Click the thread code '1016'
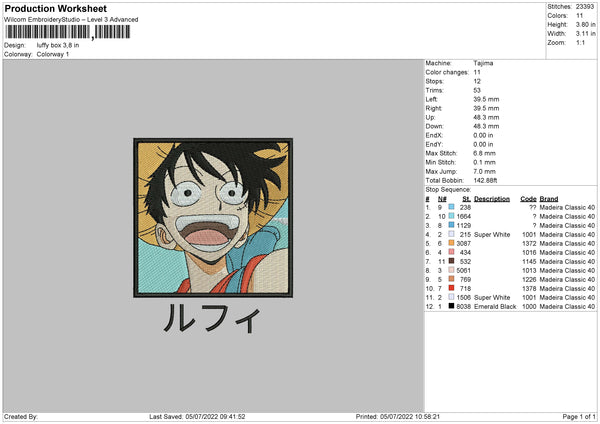 point(529,253)
